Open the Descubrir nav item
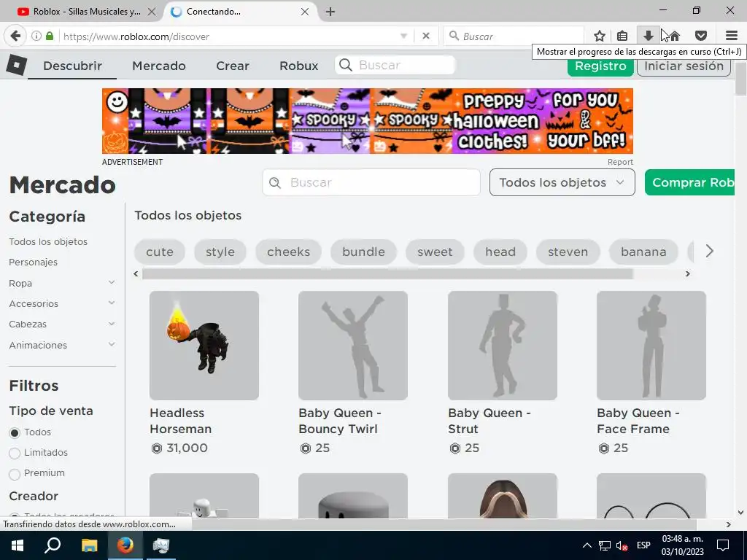Image resolution: width=747 pixels, height=560 pixels. (72, 66)
